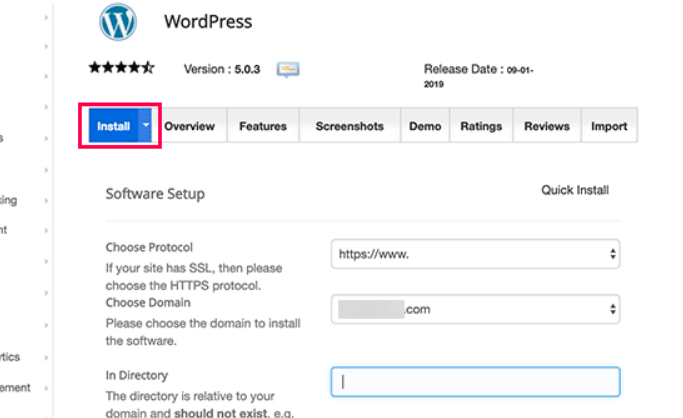The height and width of the screenshot is (418, 683).
Task: Click the Version : 5.0.3 text
Action: point(222,69)
